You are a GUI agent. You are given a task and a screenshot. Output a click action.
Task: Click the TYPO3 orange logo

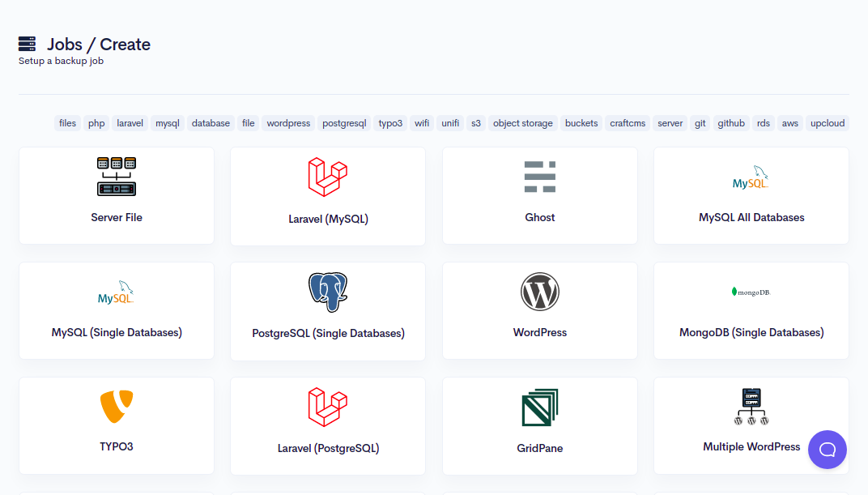pos(117,407)
